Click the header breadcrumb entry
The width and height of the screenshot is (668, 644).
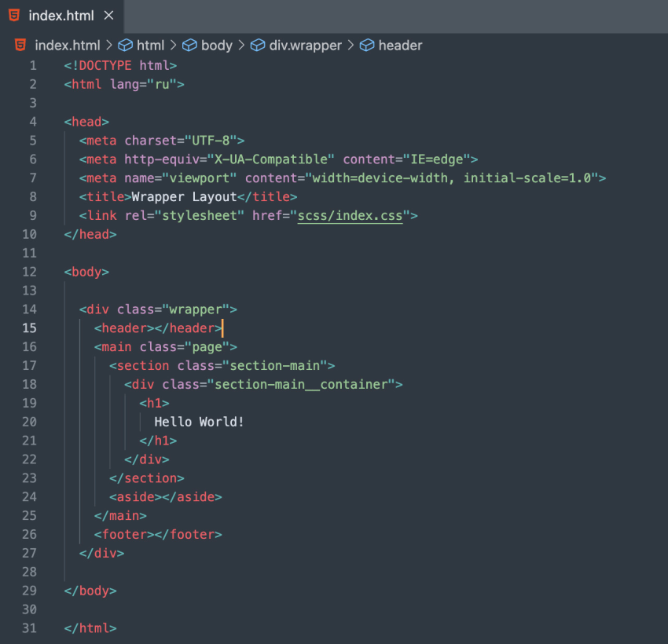click(x=401, y=45)
